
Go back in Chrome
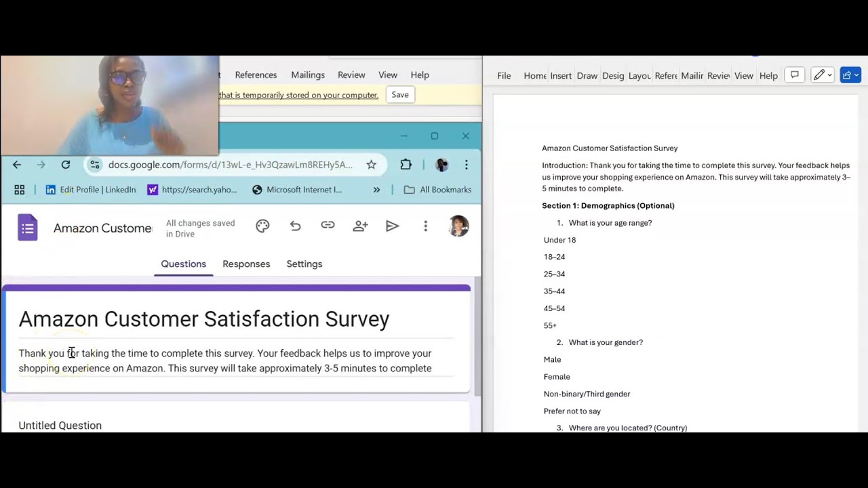tap(17, 165)
